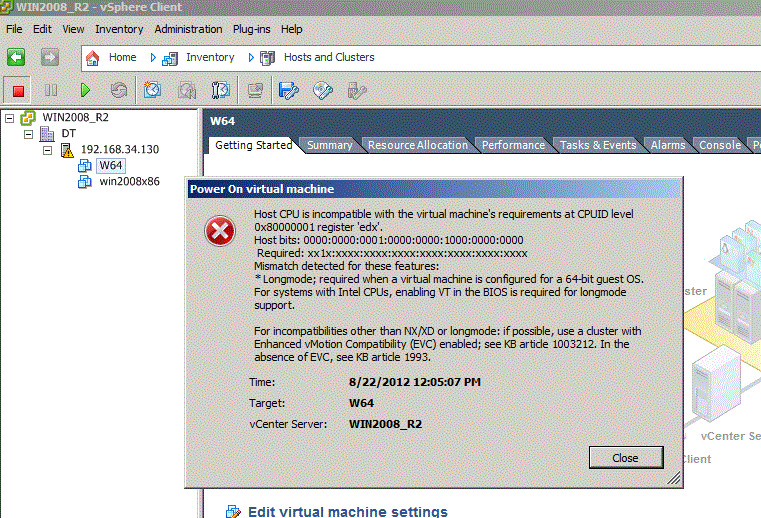Click the Edit virtual machine settings icon
The width and height of the screenshot is (761, 518).
233,512
